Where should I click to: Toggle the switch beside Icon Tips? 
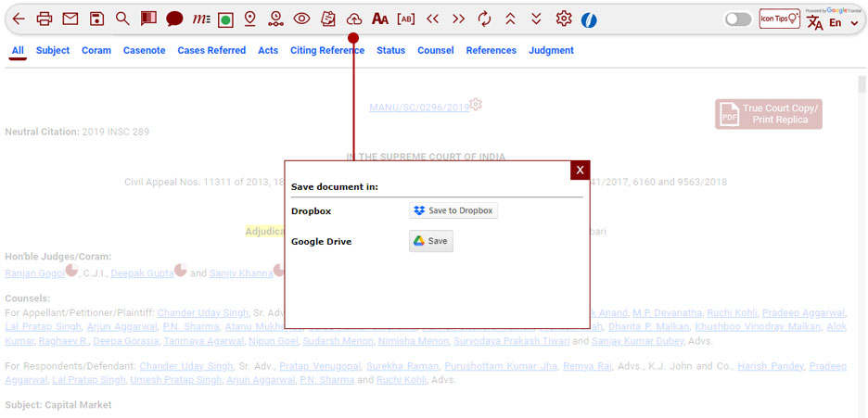pos(738,19)
